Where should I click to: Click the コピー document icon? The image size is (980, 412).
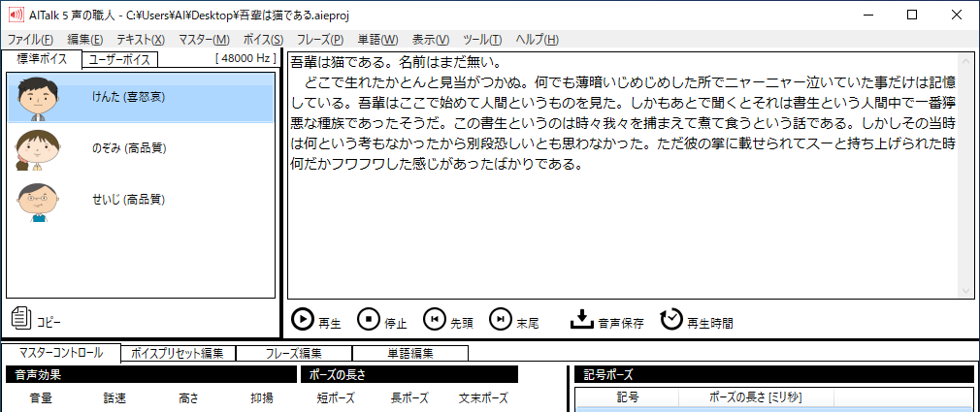coord(21,318)
